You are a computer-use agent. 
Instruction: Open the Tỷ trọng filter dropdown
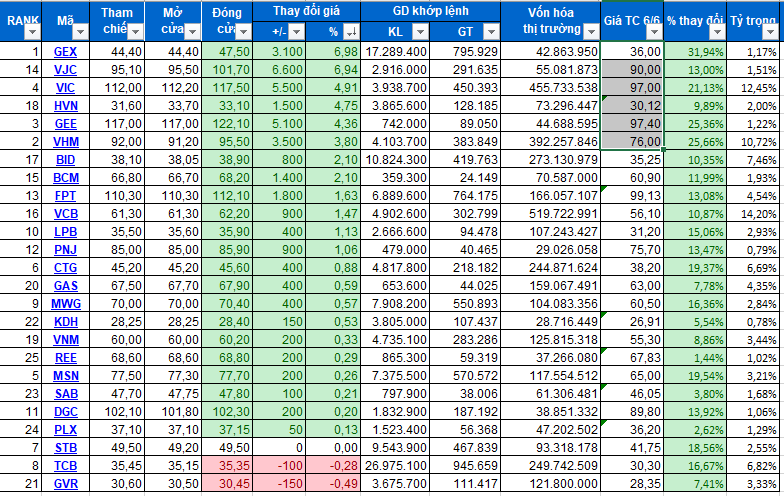(x=770, y=32)
